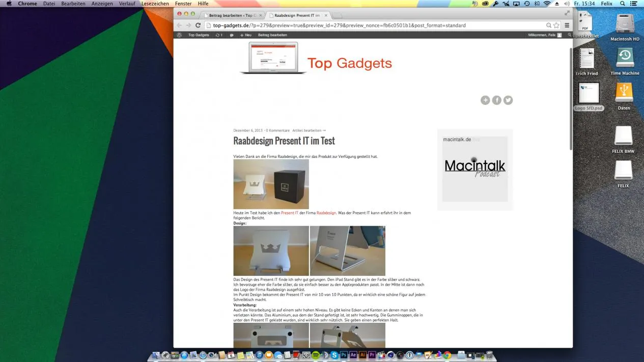Open the Time Machine menu bar item
The height and width of the screenshot is (362, 644).
(527, 4)
